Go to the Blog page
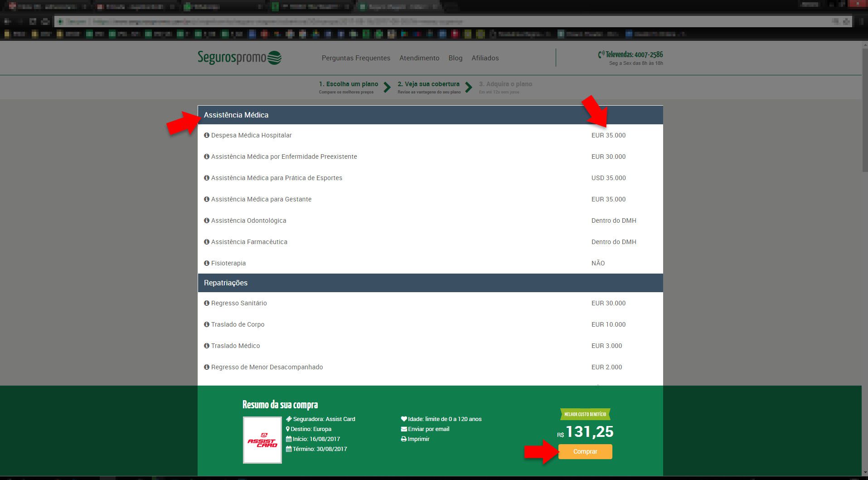The image size is (868, 480). tap(456, 58)
